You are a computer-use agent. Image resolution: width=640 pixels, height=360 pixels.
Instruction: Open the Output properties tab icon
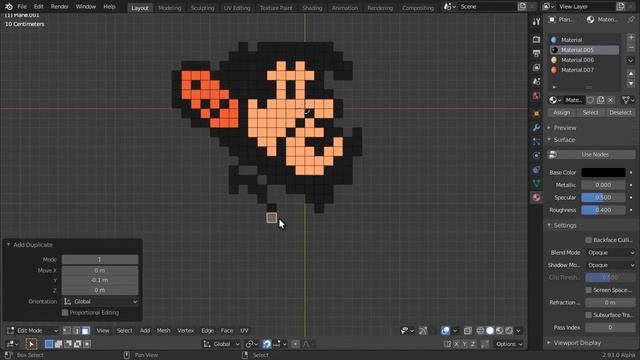point(536,53)
